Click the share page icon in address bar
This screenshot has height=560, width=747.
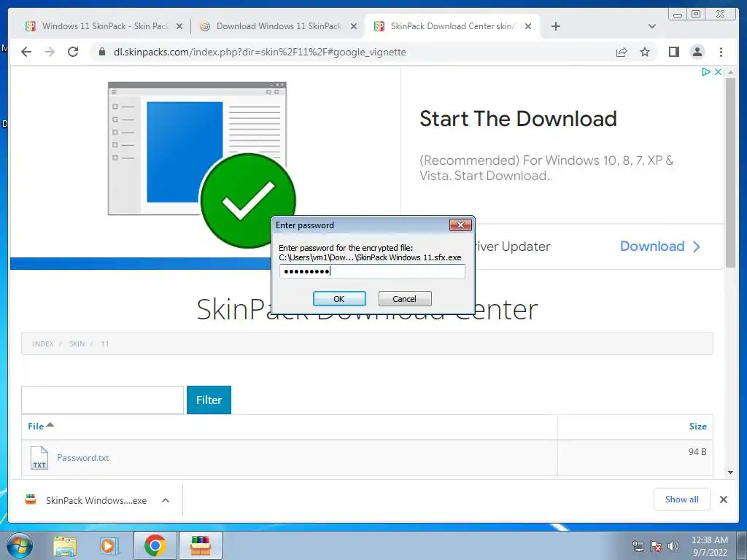pyautogui.click(x=622, y=52)
